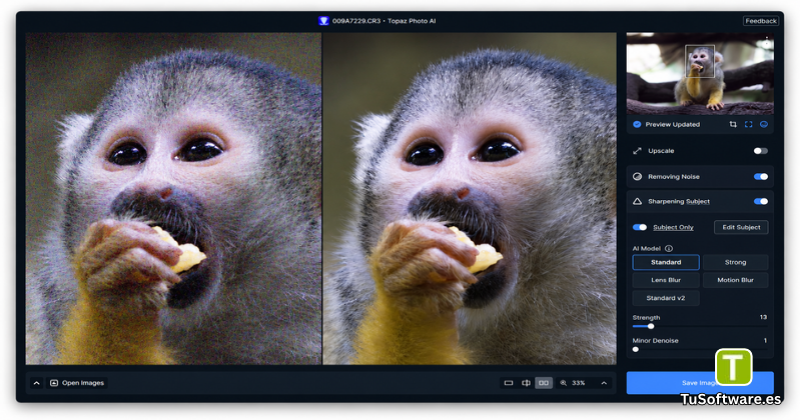800x420 pixels.
Task: Disable the Sharpening Subject toggle
Action: pyautogui.click(x=761, y=202)
